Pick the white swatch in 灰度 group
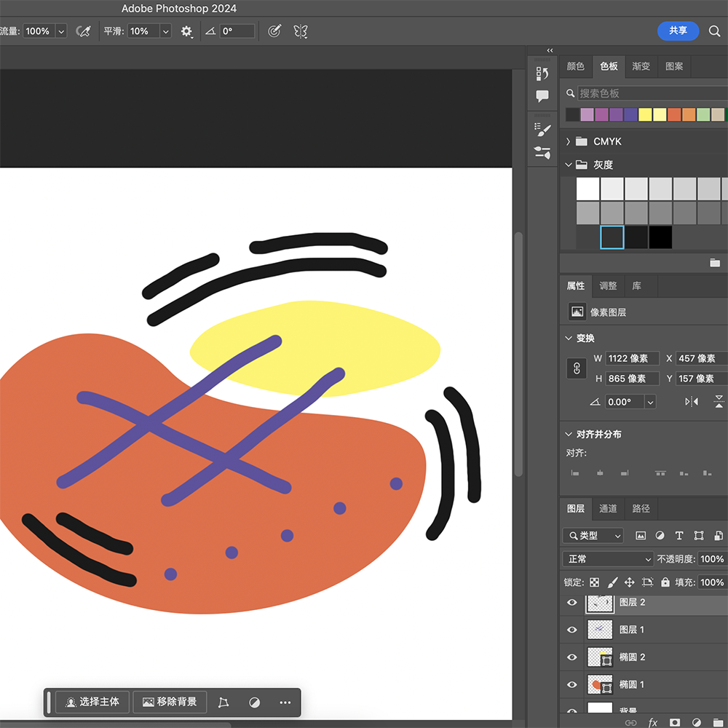The width and height of the screenshot is (728, 728). click(x=588, y=189)
